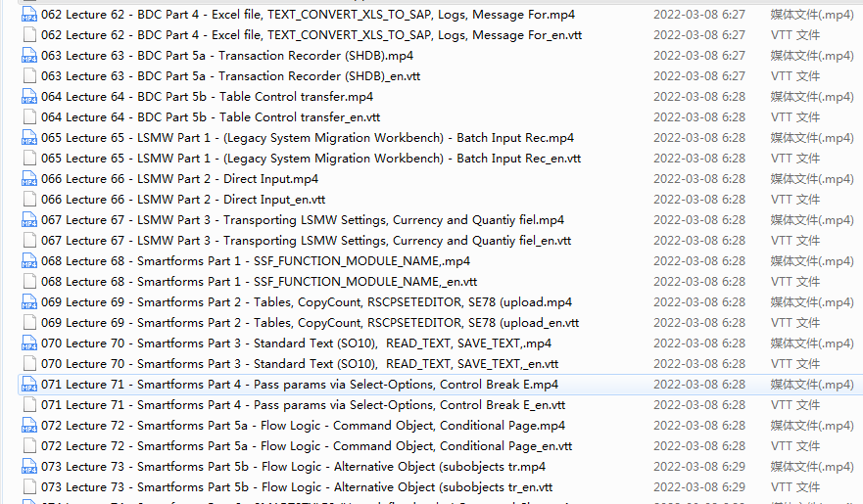863x504 pixels.
Task: Click date 2022-03-08 6:27 of 062 .mp4 row
Action: point(699,15)
